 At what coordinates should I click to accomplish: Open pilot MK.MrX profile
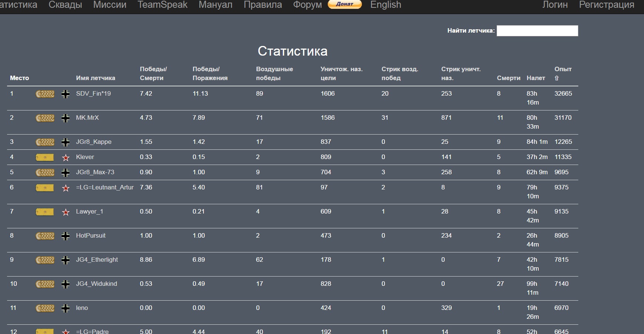point(88,118)
